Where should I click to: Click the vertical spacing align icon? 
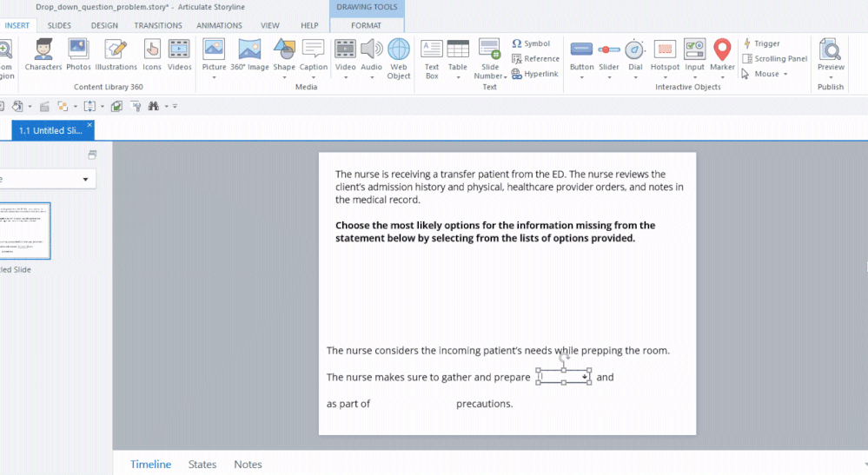pos(89,106)
